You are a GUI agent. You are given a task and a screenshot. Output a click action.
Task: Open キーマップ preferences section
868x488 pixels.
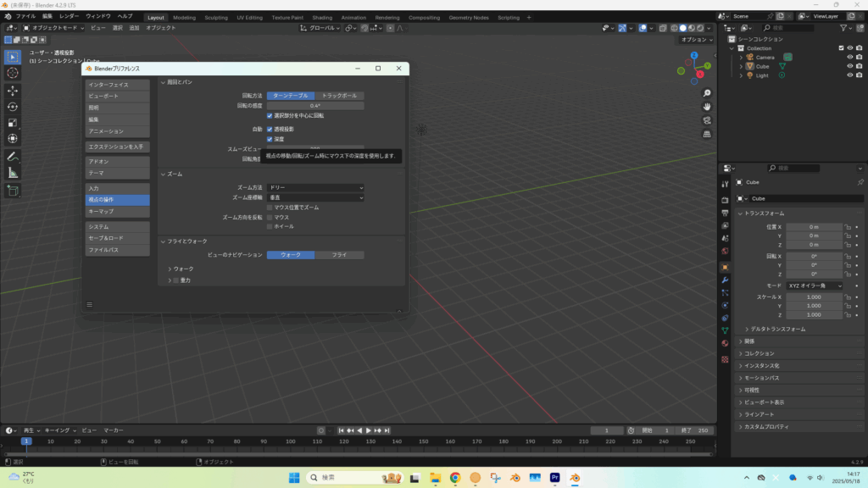tap(117, 211)
